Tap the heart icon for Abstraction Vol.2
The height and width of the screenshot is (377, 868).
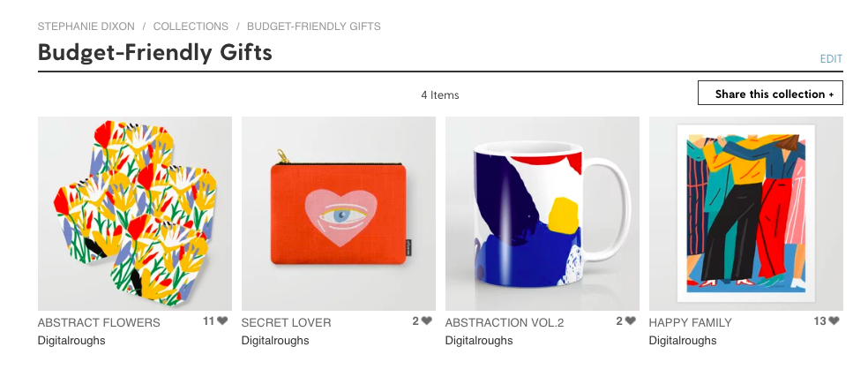click(630, 321)
